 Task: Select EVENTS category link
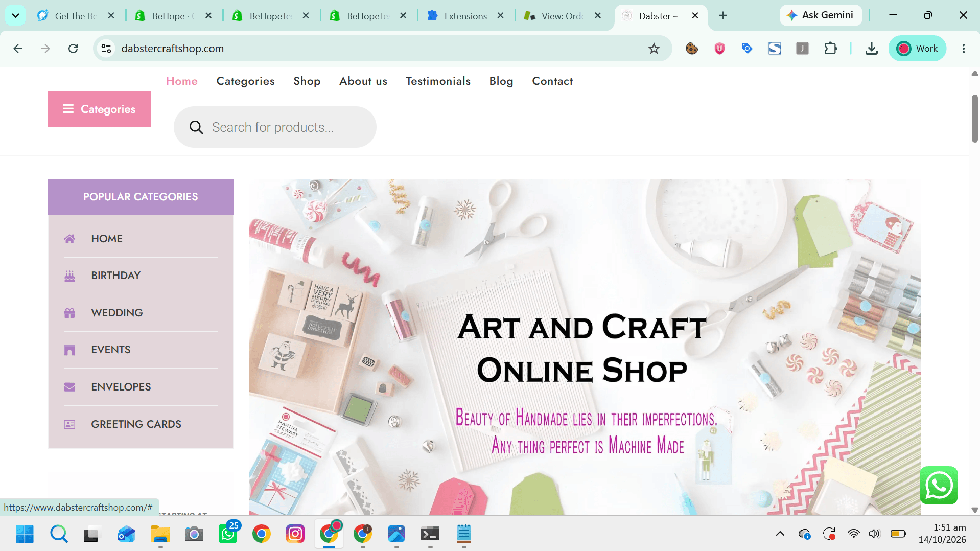click(x=111, y=350)
